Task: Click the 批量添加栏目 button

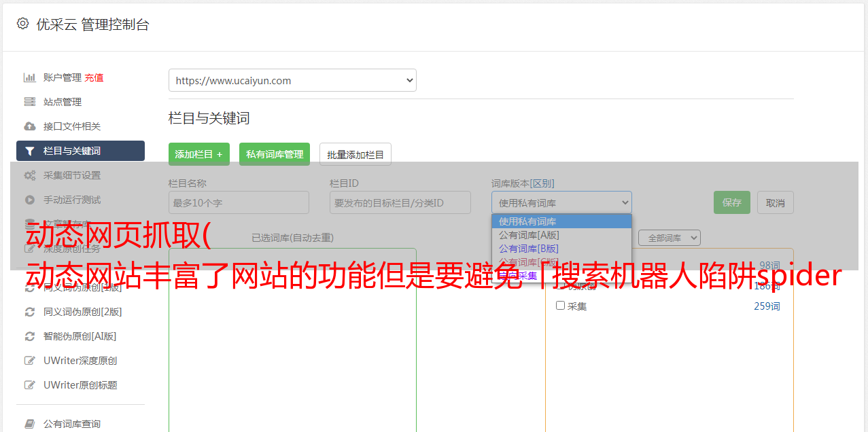Action: (x=355, y=154)
